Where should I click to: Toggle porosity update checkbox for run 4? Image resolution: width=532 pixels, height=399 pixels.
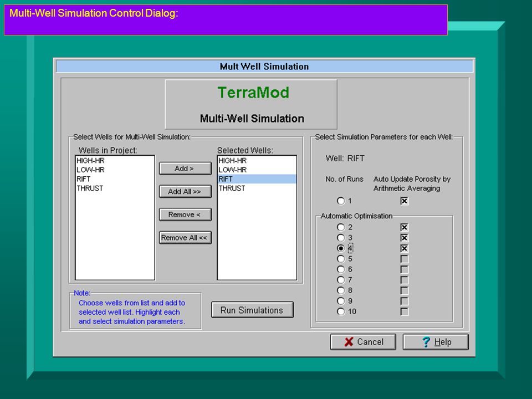click(404, 248)
